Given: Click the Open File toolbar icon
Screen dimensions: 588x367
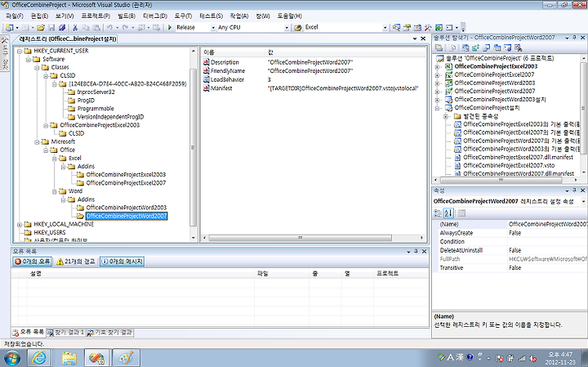Looking at the screenshot, I should coord(41,28).
